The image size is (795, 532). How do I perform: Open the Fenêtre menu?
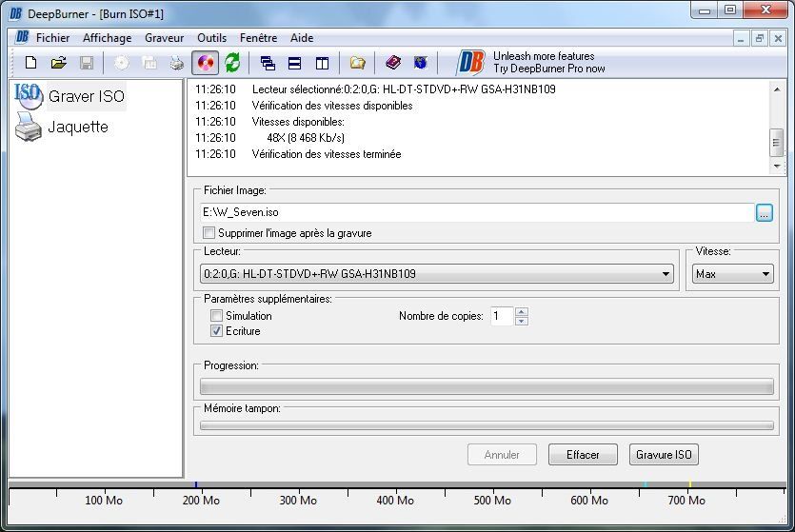click(259, 38)
